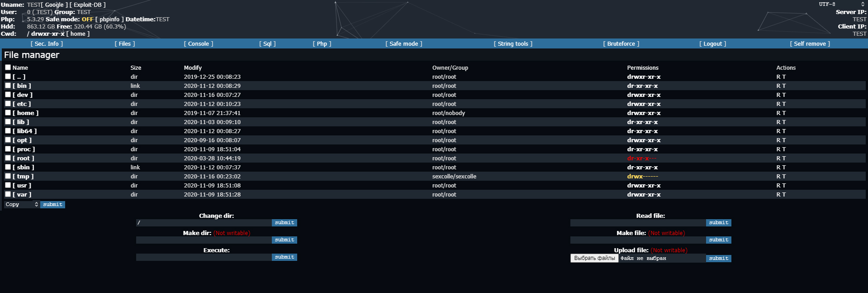Focus the Execute command input field
868x293 pixels.
click(204, 257)
